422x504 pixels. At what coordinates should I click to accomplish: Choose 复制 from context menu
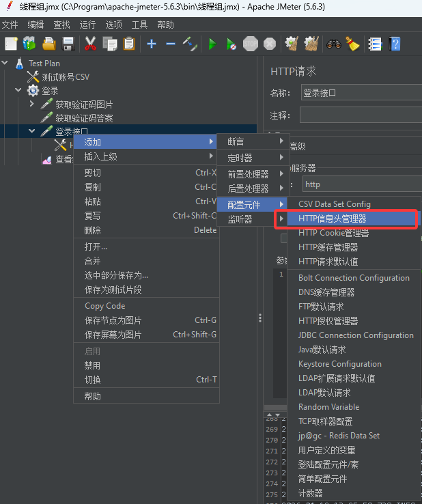(146, 187)
